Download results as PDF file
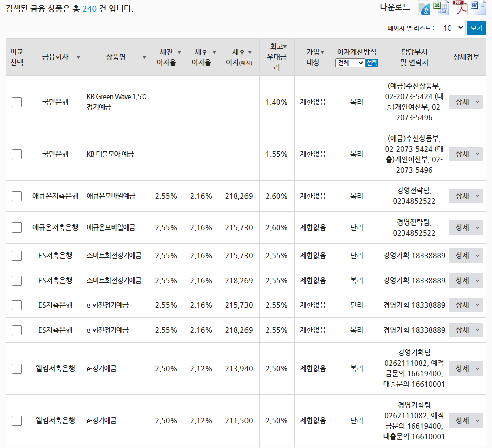 [x=460, y=8]
